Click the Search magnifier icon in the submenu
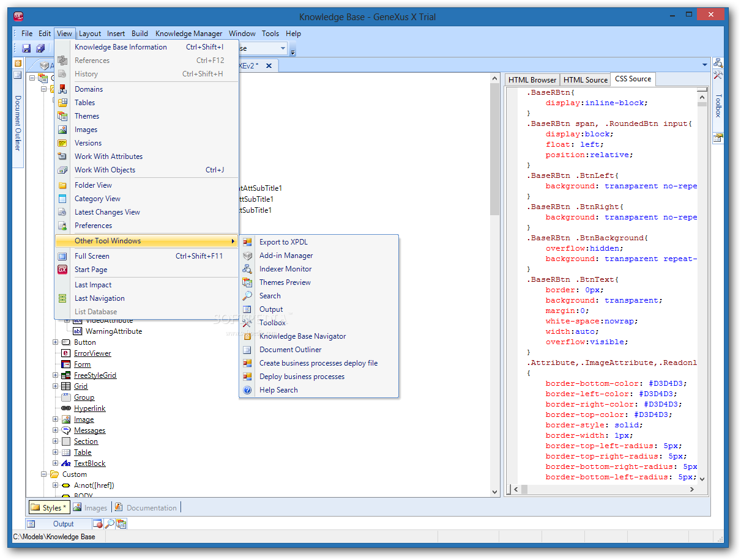Screen dimensions: 741x560 247,296
